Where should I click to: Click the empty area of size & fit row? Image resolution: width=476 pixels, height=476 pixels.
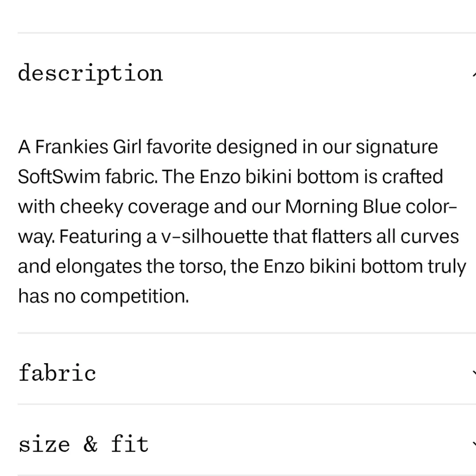(x=310, y=443)
